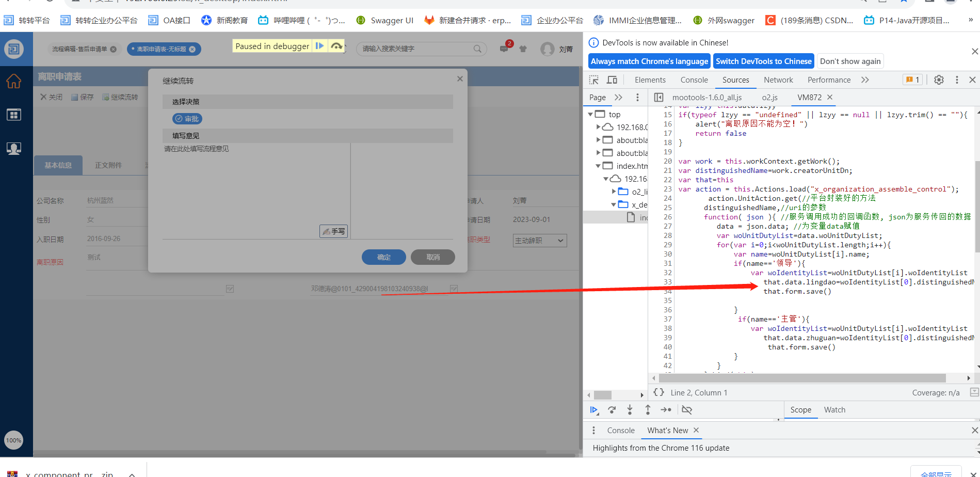Click the step into function icon
980x477 pixels.
[x=630, y=410]
